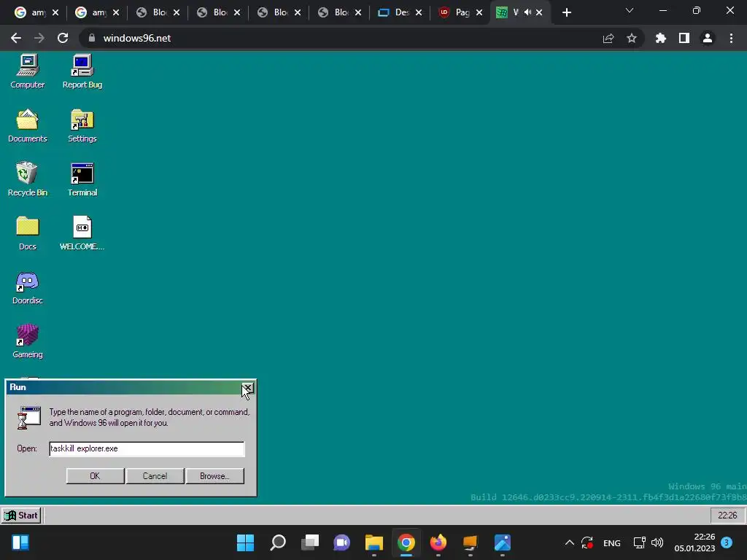Bookmark this tab with the star
The height and width of the screenshot is (560, 747).
pyautogui.click(x=632, y=38)
